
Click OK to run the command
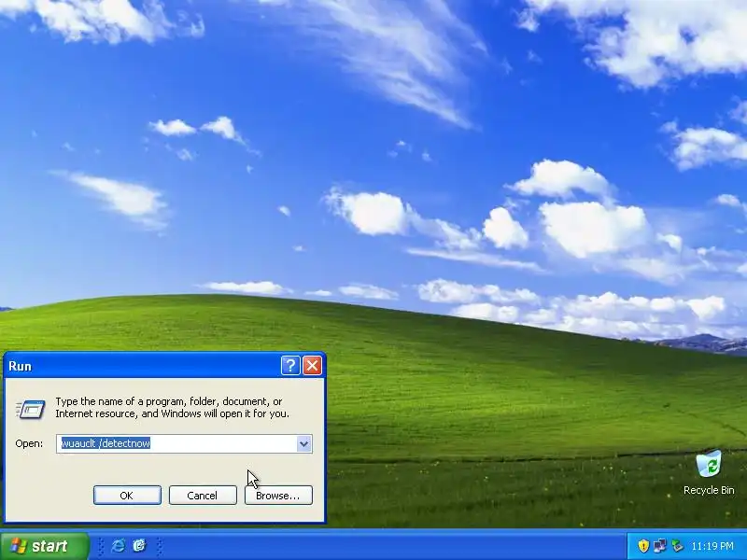pyautogui.click(x=127, y=496)
